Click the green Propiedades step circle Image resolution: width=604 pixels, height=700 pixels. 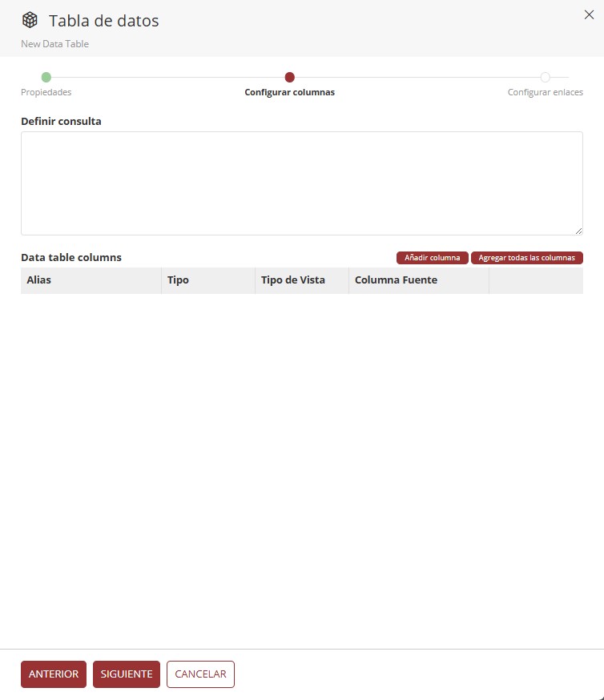click(x=46, y=78)
